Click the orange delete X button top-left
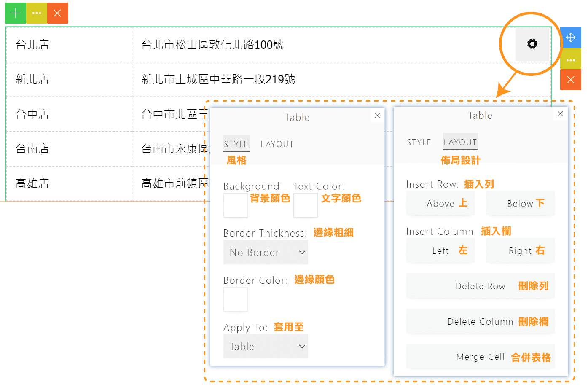The width and height of the screenshot is (588, 390). point(58,13)
